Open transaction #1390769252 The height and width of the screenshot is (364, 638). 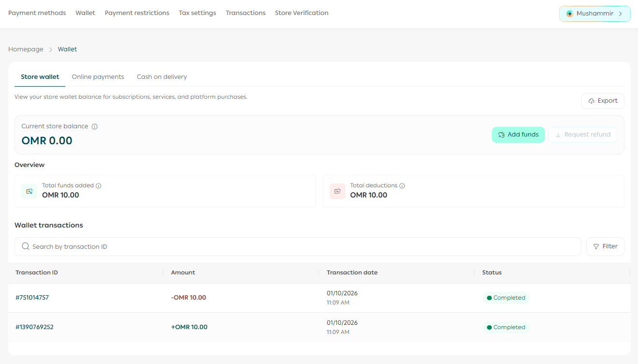click(x=34, y=327)
